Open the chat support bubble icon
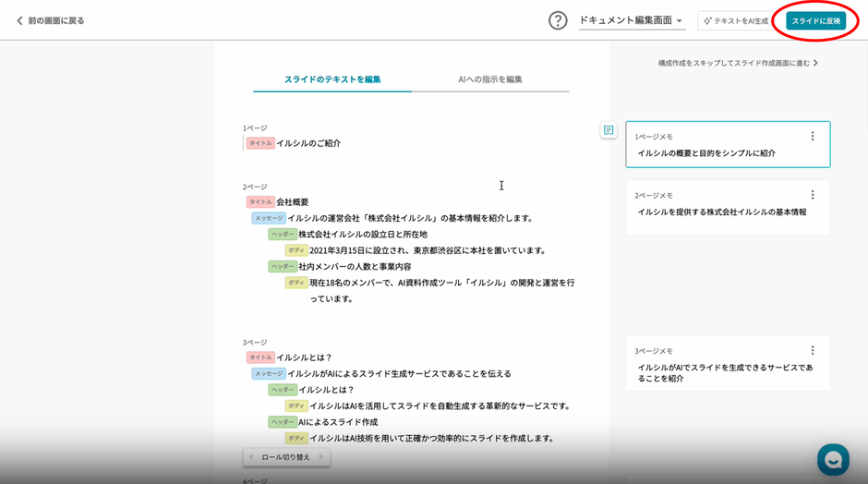Screen dimensions: 868x484 (x=832, y=459)
